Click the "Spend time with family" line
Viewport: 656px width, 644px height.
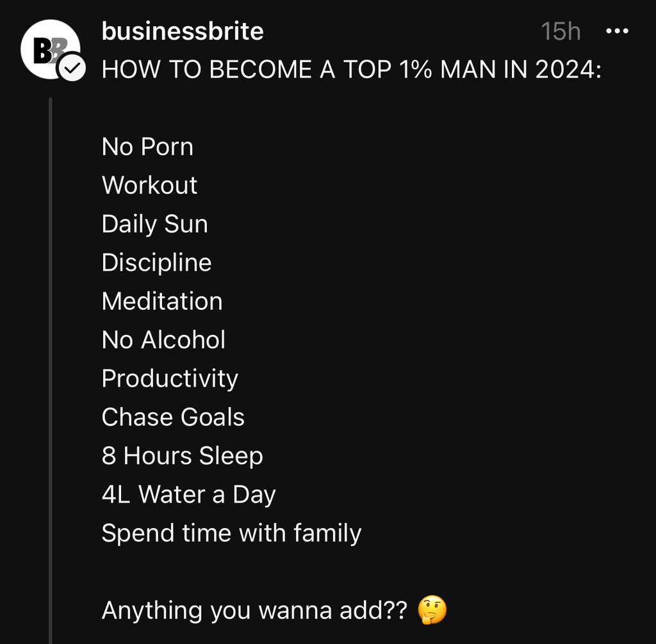pyautogui.click(x=231, y=533)
